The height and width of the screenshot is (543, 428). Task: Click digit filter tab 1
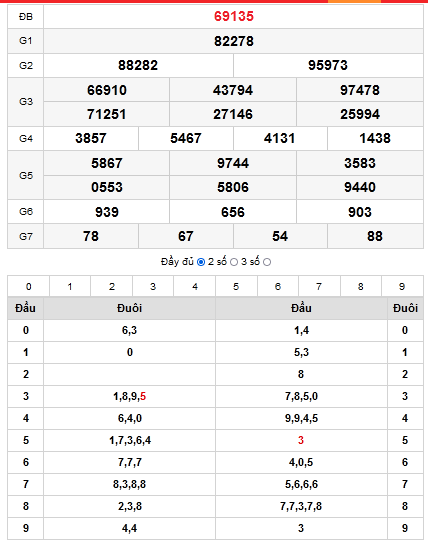[70, 286]
